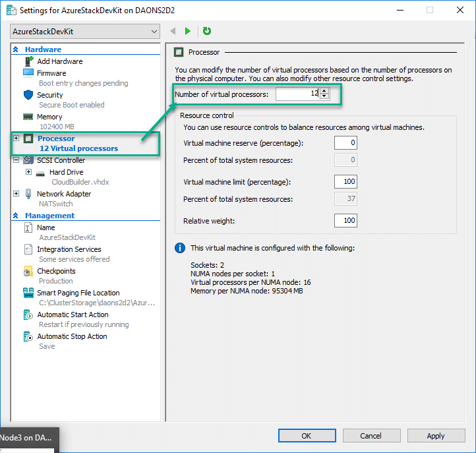The width and height of the screenshot is (476, 453).
Task: Close the Settings window
Action: tap(460, 10)
